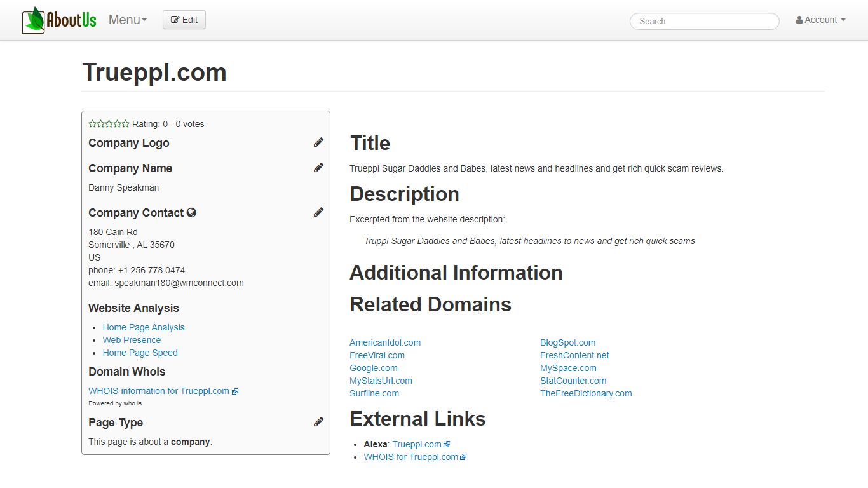
Task: Open the Web Presence link
Action: pos(132,340)
